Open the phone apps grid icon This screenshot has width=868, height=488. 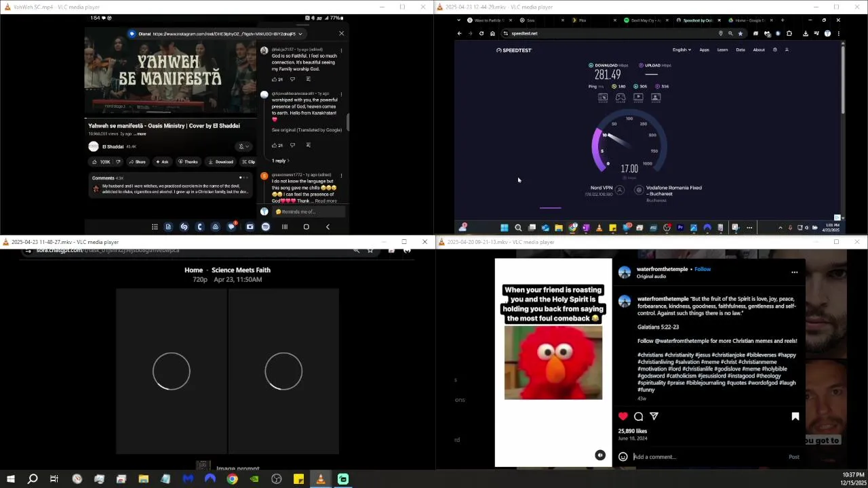coord(155,227)
